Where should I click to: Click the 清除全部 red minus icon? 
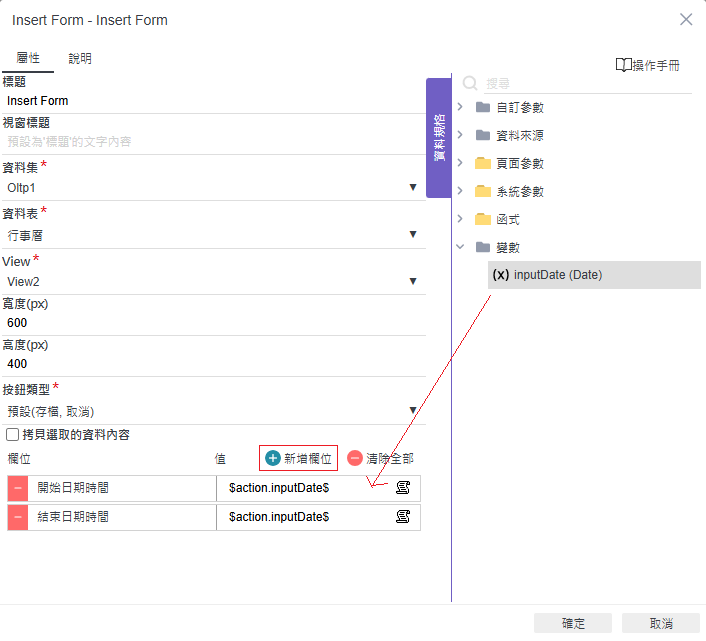[x=355, y=458]
